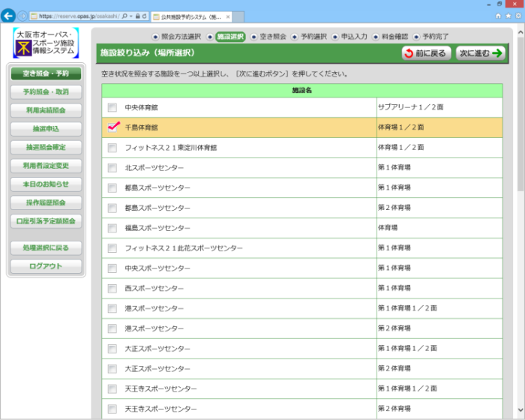Image resolution: width=525 pixels, height=420 pixels.
Task: Check the フィットネス21東淀川体育館 checkbox
Action: point(112,148)
